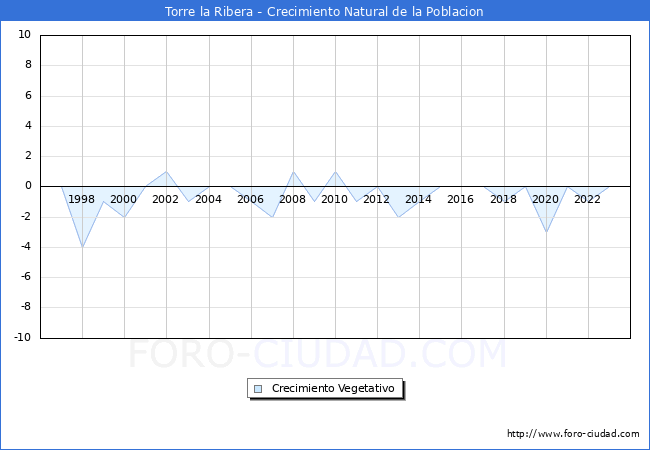Click the 2016 x-axis year label
This screenshot has width=650, height=450.
pos(461,199)
